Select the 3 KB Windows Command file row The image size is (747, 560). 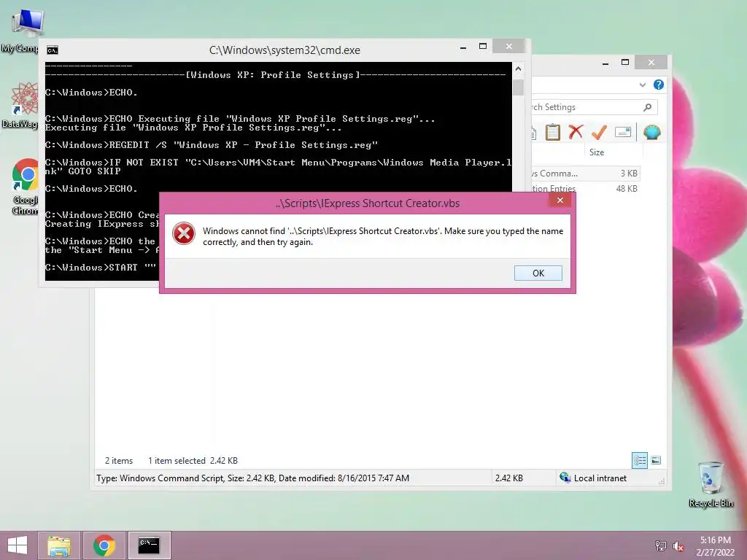pos(586,174)
